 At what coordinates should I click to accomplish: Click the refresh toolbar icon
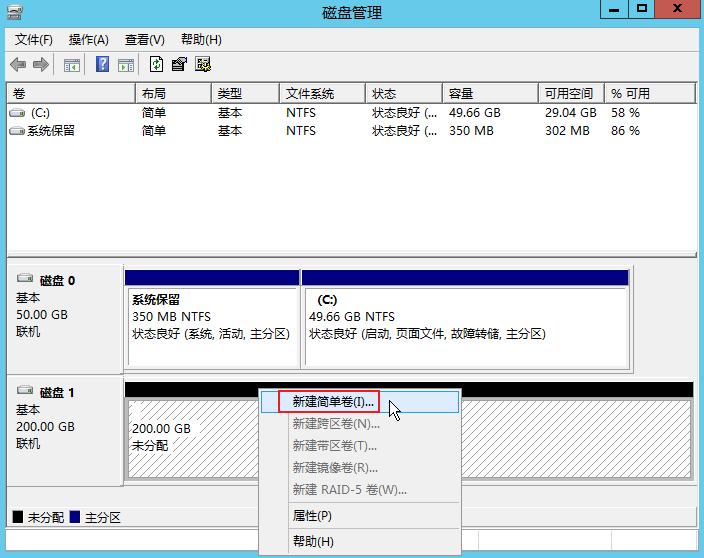click(156, 65)
